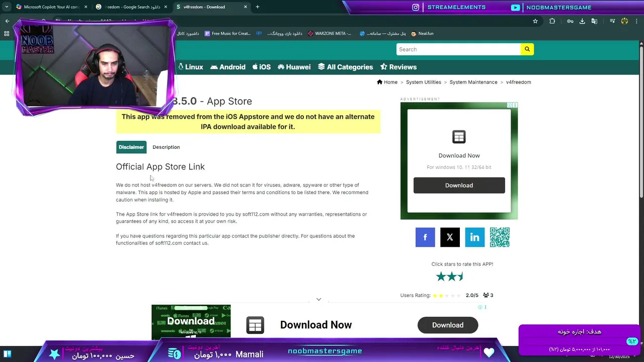Go back to the previous page
The width and height of the screenshot is (644, 362).
click(x=7, y=21)
